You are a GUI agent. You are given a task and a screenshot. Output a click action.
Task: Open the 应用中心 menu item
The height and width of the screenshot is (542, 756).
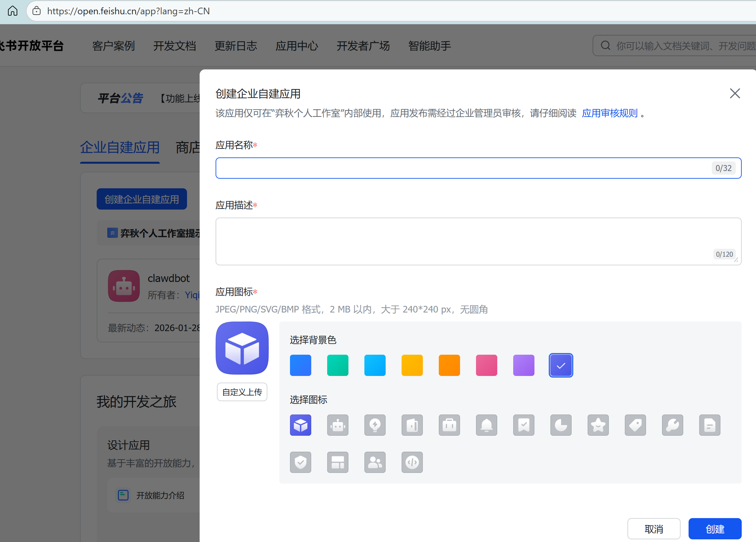(296, 46)
